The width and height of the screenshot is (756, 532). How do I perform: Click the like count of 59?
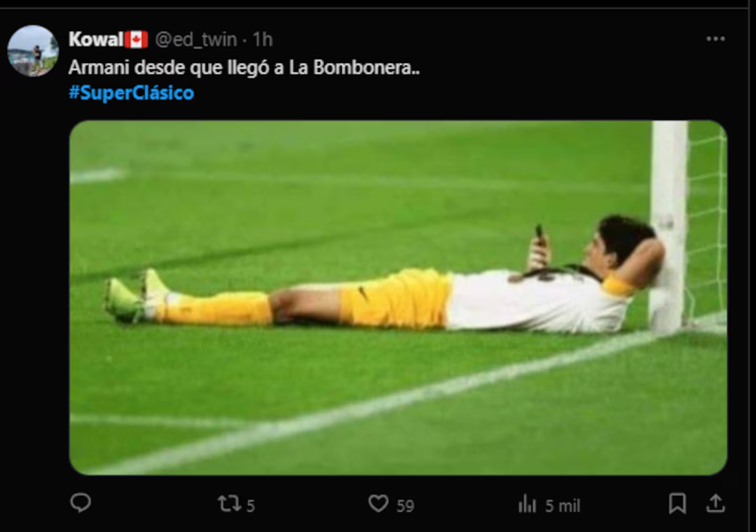[x=405, y=506]
